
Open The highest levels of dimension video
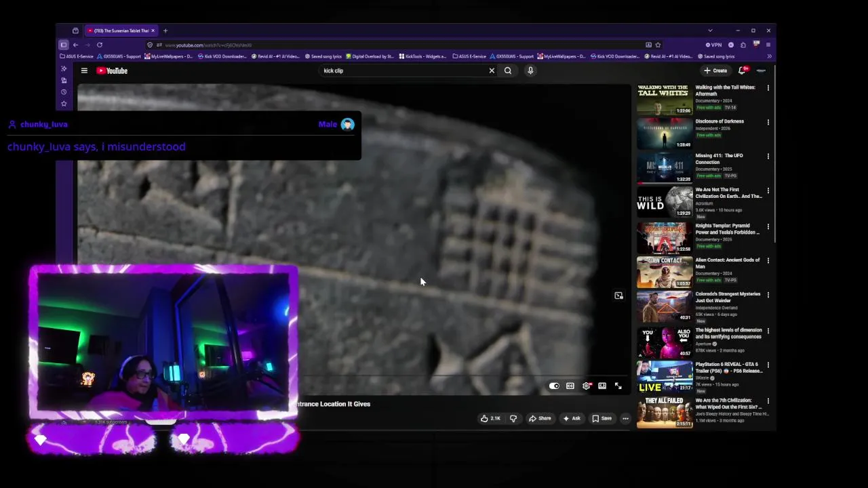[728, 333]
